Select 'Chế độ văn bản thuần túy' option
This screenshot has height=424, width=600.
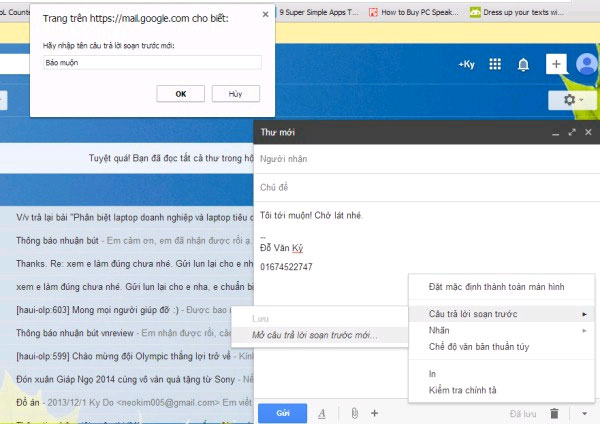pyautogui.click(x=501, y=347)
